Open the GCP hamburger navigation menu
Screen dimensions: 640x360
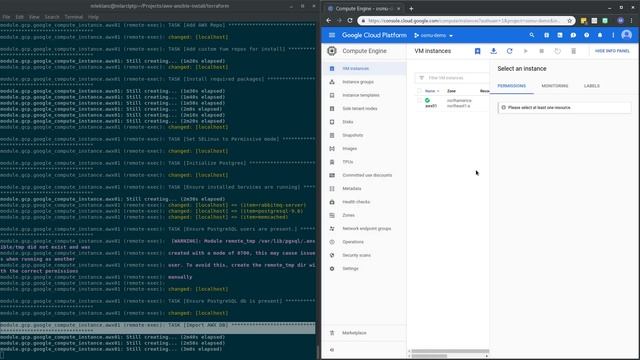pyautogui.click(x=332, y=36)
